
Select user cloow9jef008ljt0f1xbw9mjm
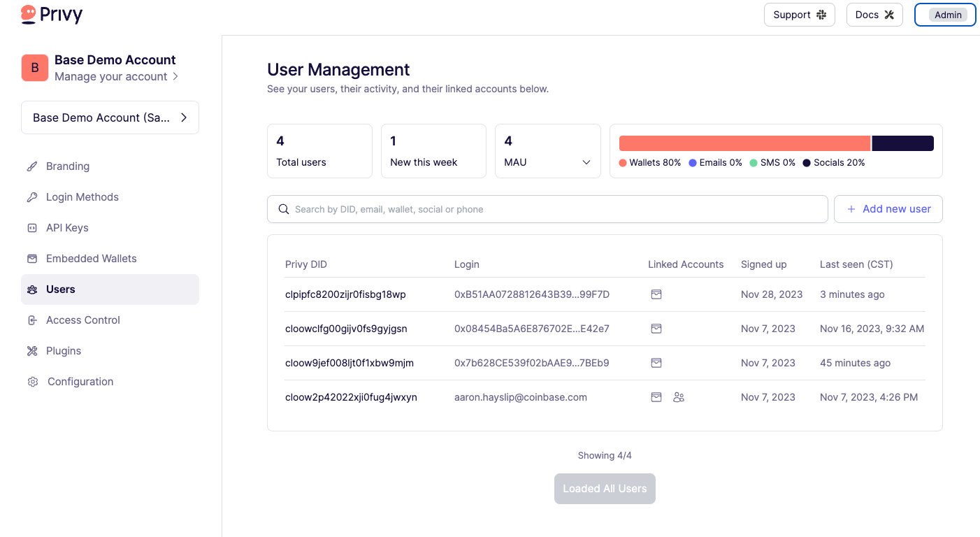tap(350, 363)
